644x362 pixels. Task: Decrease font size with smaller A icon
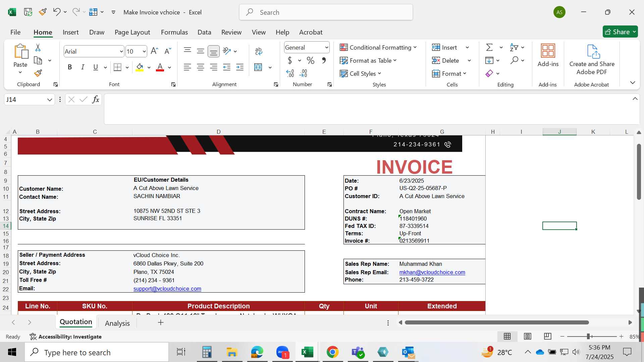point(168,51)
